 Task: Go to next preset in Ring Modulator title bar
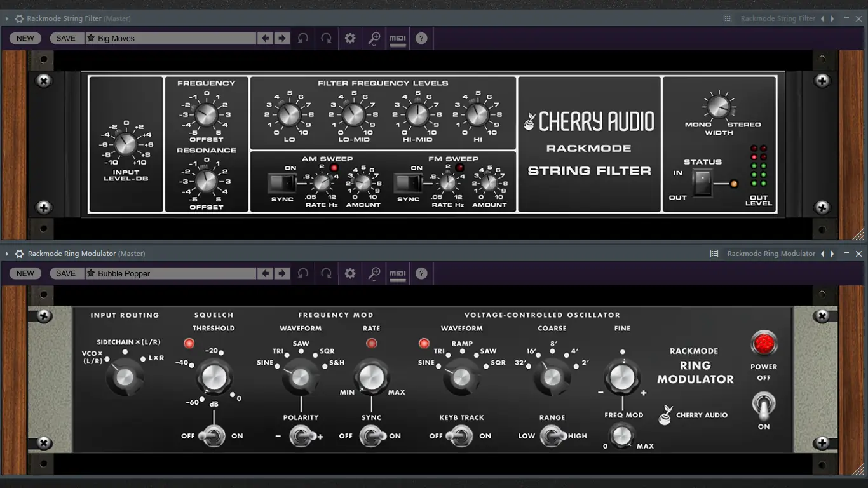(832, 254)
